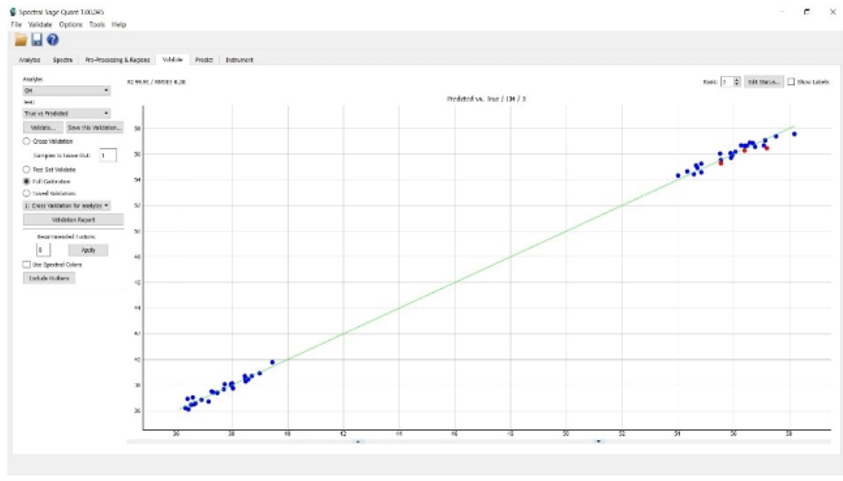Viewport: 843px width, 481px height.
Task: Open help via the blue question mark icon
Action: coord(52,40)
